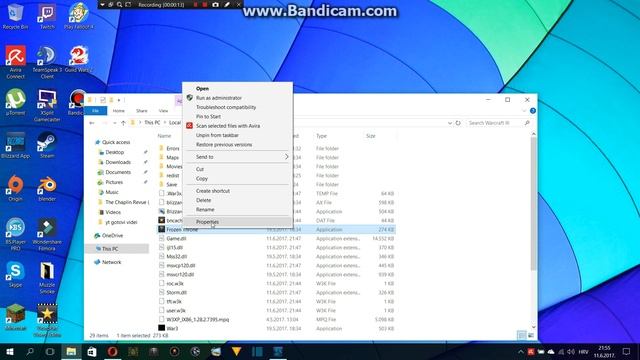Open the Recycle Bin desktop icon
The width and height of the screenshot is (640, 360).
pyautogui.click(x=15, y=16)
